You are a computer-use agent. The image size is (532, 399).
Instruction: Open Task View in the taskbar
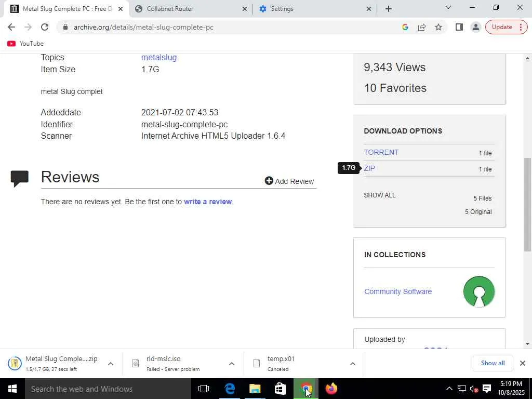204,389
